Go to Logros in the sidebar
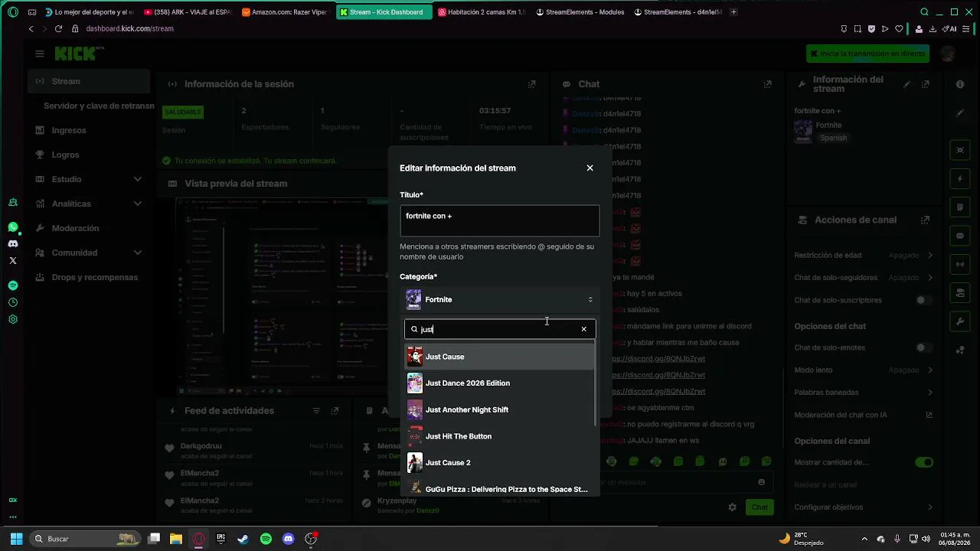980x551 pixels. click(89, 155)
